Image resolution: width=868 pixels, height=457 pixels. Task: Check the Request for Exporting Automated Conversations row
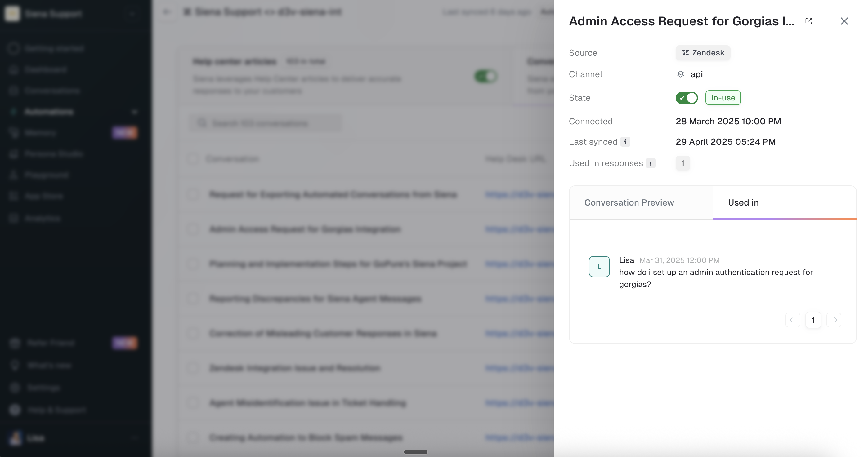193,195
